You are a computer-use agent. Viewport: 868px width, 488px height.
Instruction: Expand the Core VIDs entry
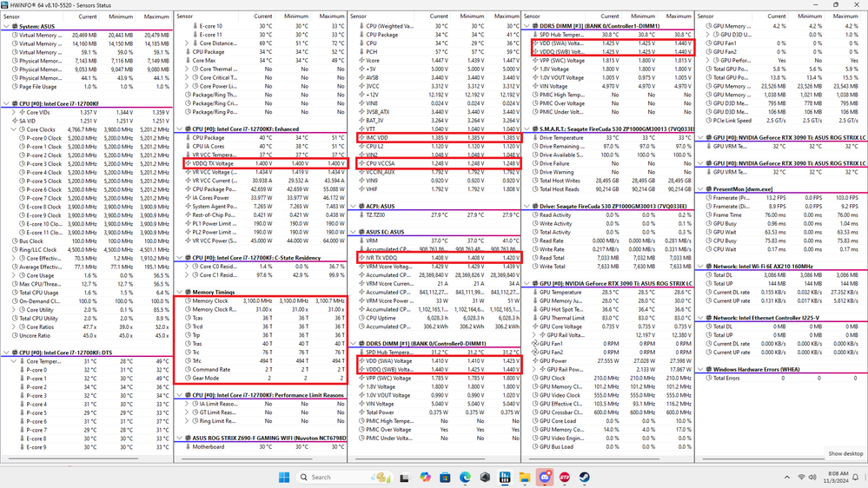14,112
